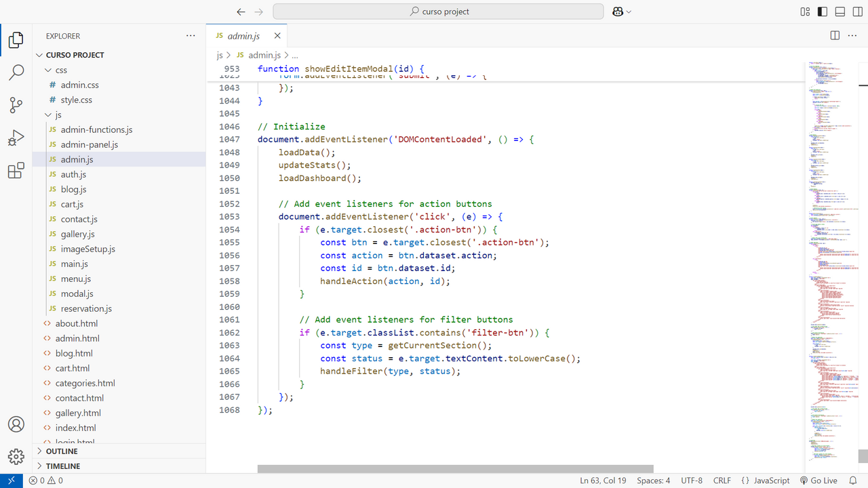Click Go Live in status bar
This screenshot has height=488, width=868.
[x=818, y=481]
